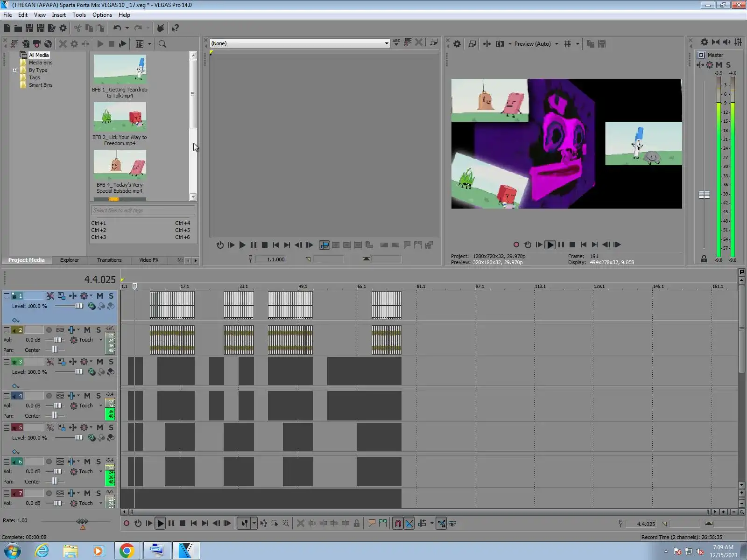Open the Mixing Console

point(738,42)
